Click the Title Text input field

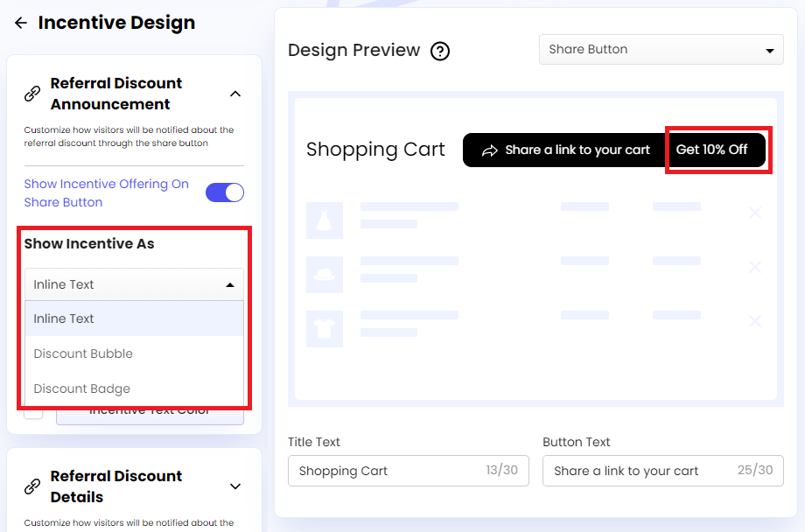tap(408, 471)
